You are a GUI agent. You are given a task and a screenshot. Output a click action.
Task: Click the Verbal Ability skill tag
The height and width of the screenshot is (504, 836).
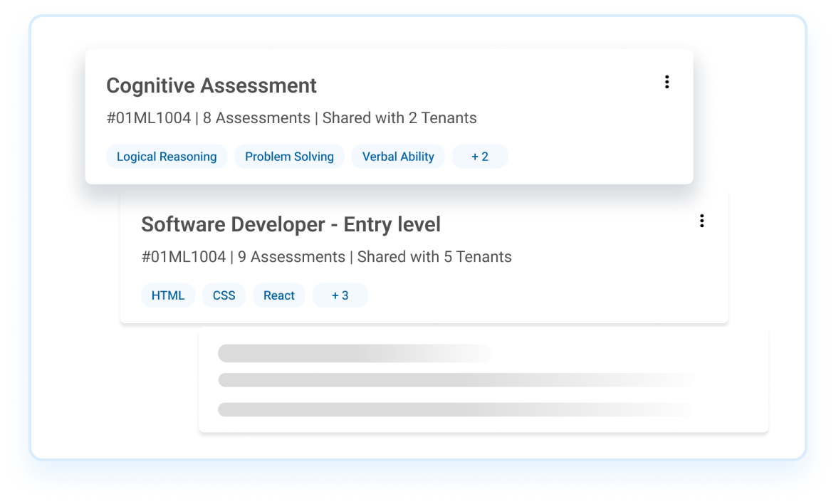398,156
